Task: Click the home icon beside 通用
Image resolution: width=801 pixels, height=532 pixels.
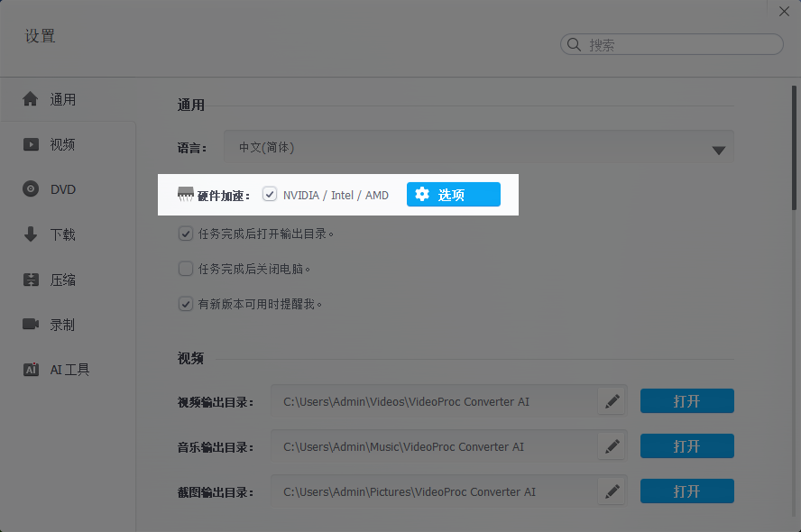Action: tap(30, 99)
